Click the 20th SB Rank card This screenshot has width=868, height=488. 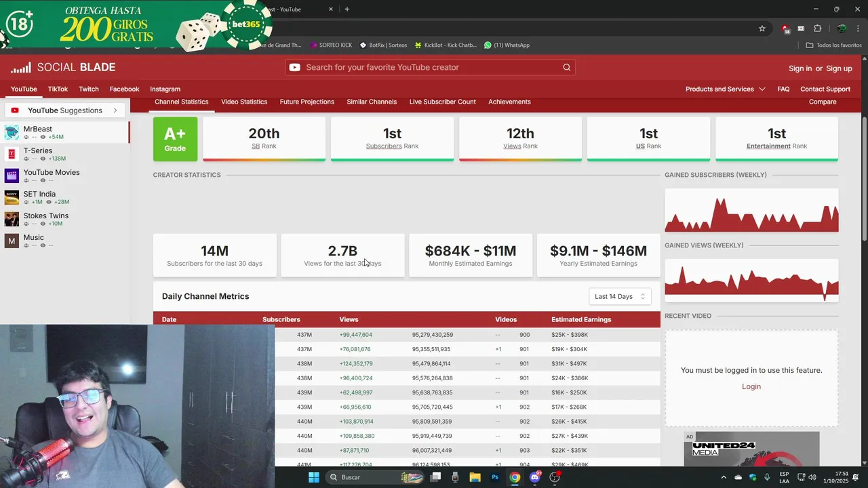click(x=264, y=139)
